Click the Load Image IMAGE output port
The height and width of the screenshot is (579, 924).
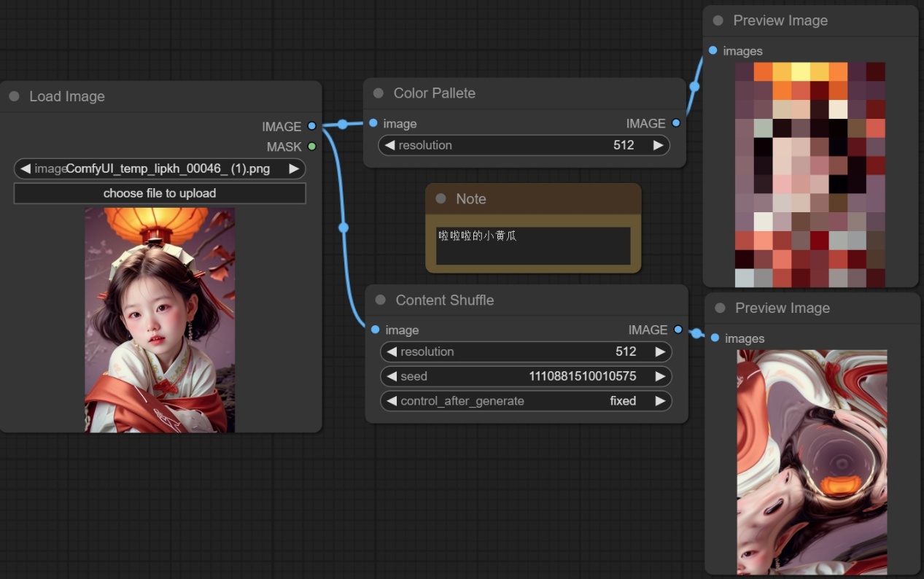coord(312,126)
